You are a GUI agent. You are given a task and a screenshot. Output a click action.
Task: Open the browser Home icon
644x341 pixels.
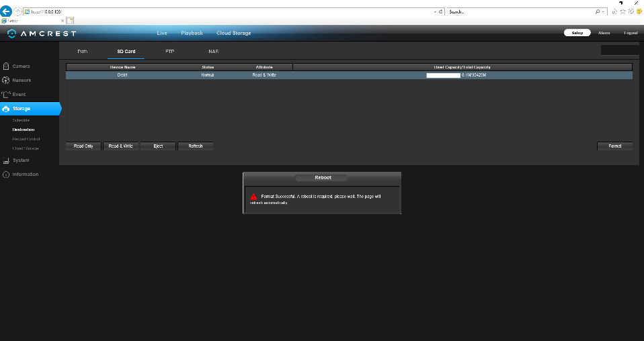(x=614, y=11)
